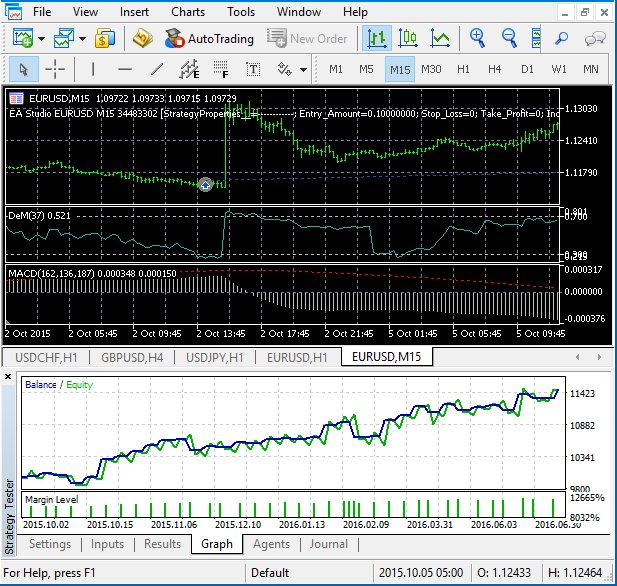Open the Navigator folder icon
Screen dimensions: 617x586
pos(143,38)
